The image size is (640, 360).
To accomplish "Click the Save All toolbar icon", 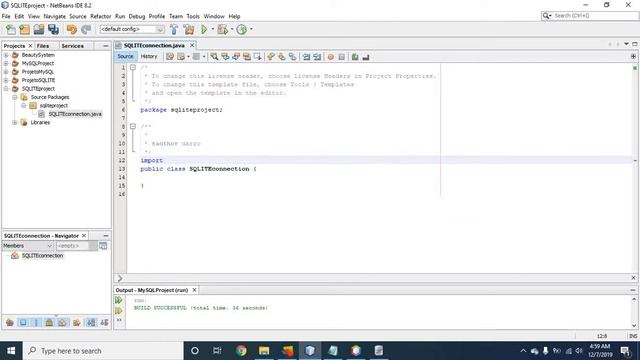I will click(53, 29).
